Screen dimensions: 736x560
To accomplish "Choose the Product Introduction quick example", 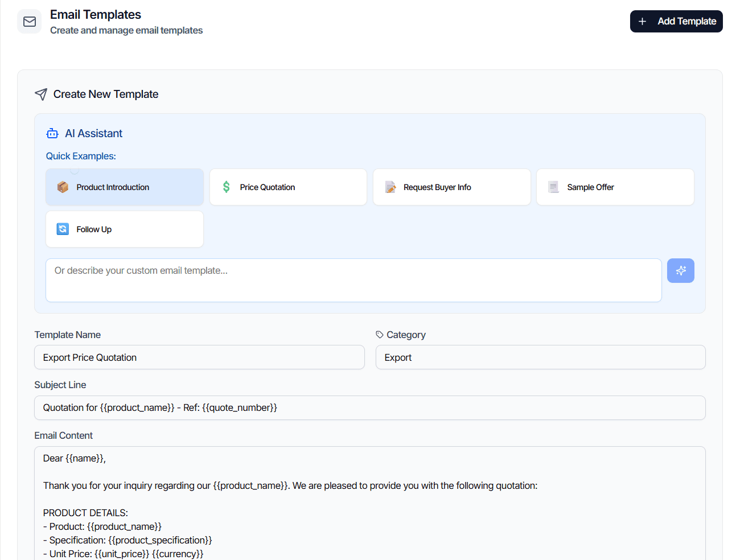I will (125, 187).
